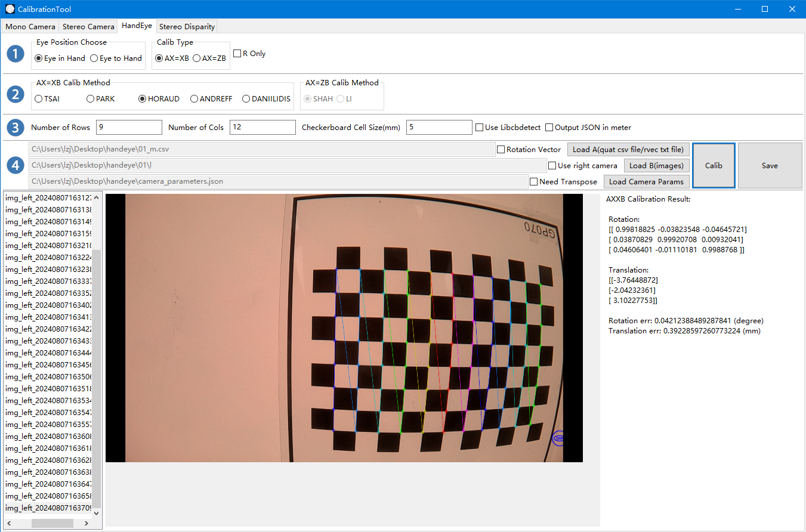The height and width of the screenshot is (532, 806).
Task: Select TSAI calibration method
Action: coord(47,99)
